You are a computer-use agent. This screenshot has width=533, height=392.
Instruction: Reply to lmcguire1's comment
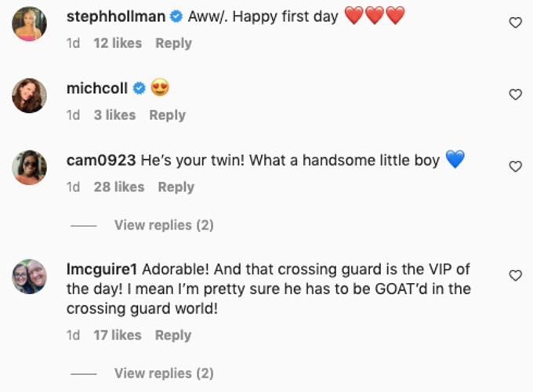[x=173, y=336]
